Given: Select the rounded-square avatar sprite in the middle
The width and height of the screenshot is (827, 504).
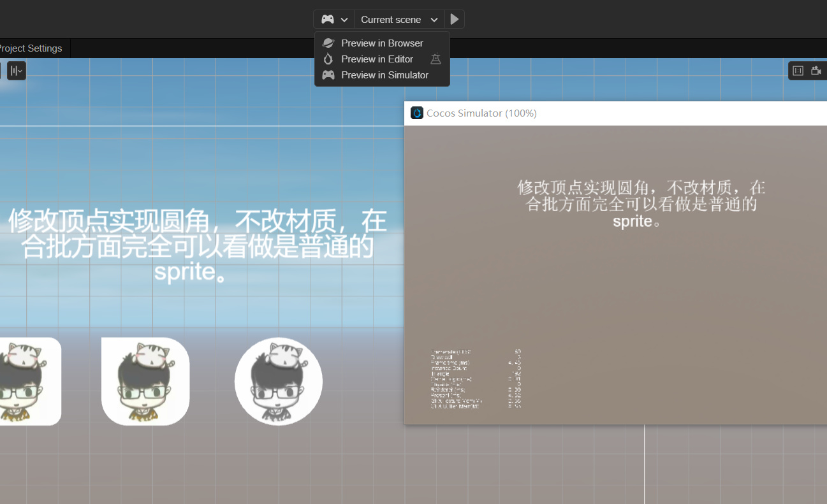Looking at the screenshot, I should pos(145,381).
